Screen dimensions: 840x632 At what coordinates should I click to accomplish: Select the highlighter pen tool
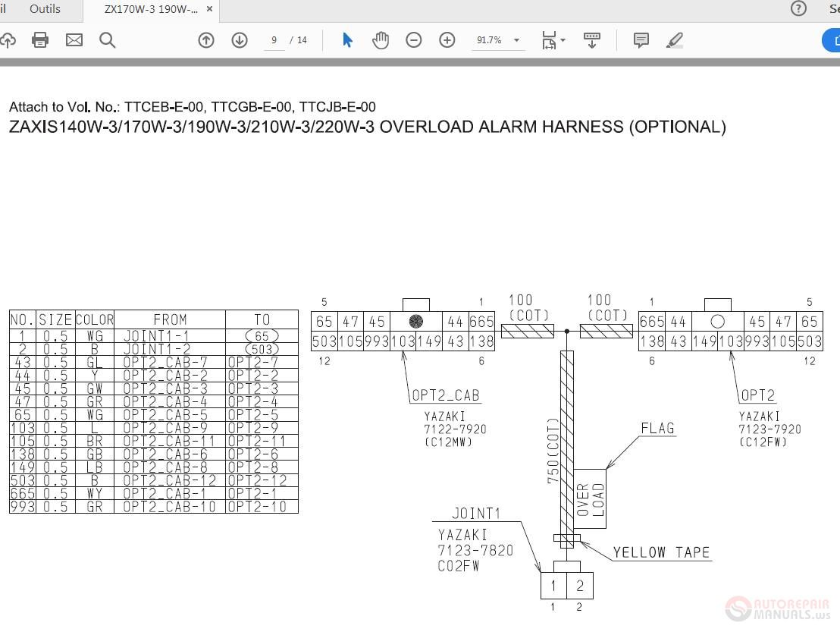(675, 40)
